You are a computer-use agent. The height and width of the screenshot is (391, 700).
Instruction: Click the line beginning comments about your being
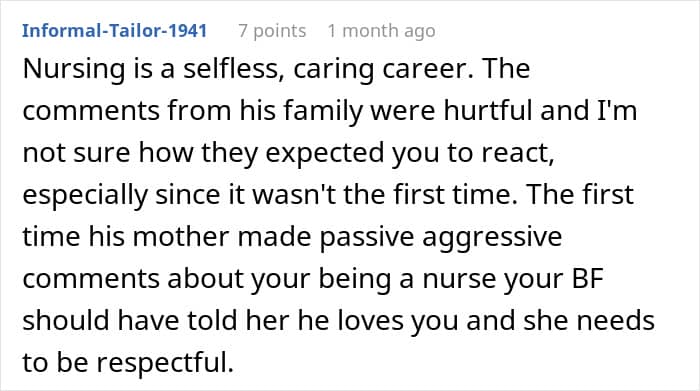coord(313,279)
